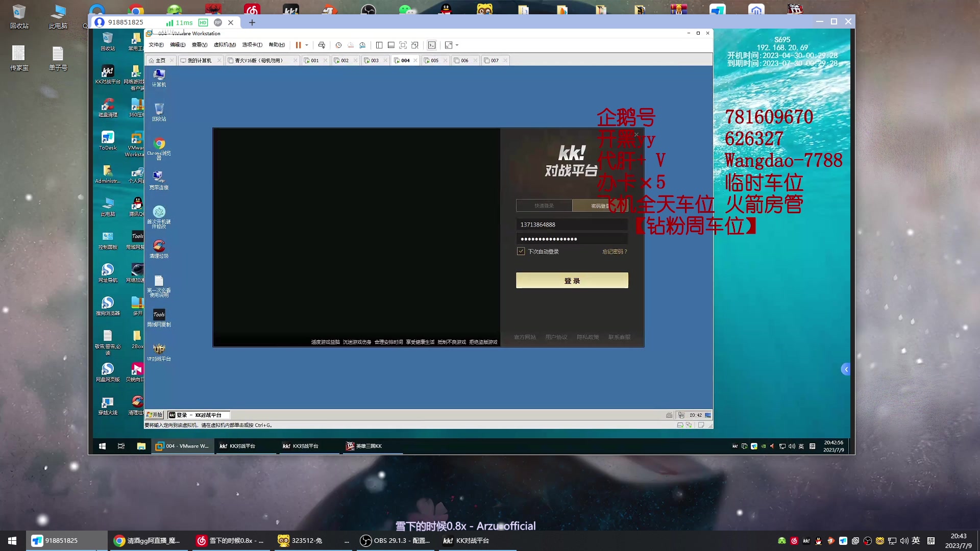The height and width of the screenshot is (551, 980).
Task: Open the 查看(V) menu in VMware
Action: point(200,45)
